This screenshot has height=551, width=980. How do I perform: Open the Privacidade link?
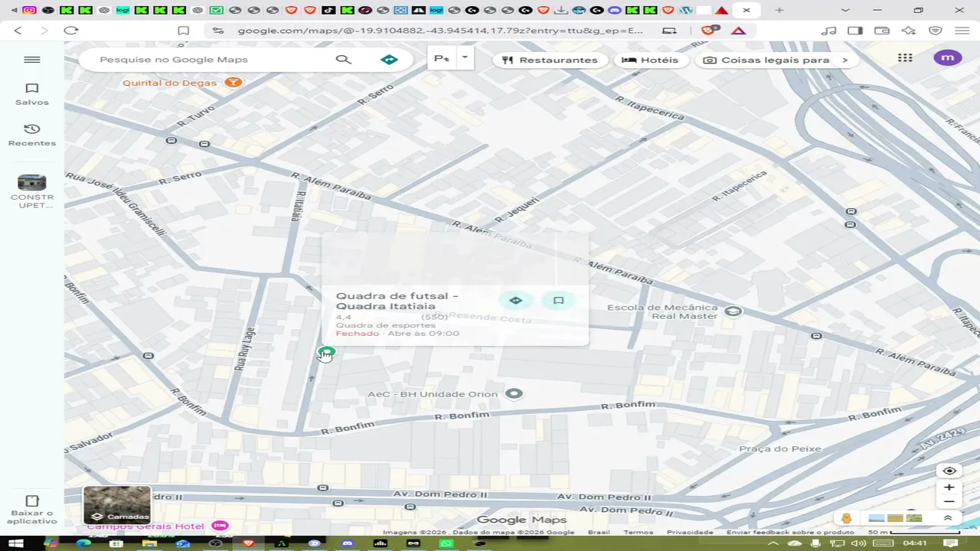(690, 532)
